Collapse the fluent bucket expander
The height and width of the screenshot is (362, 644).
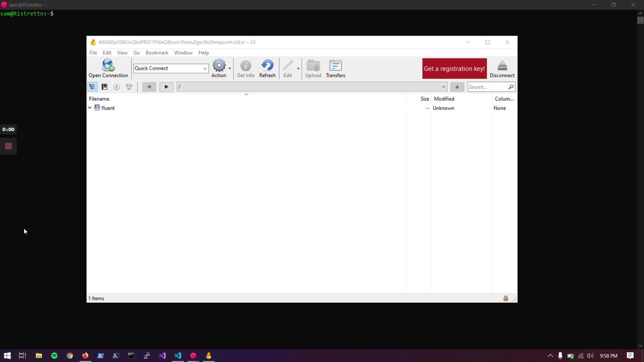(x=90, y=108)
